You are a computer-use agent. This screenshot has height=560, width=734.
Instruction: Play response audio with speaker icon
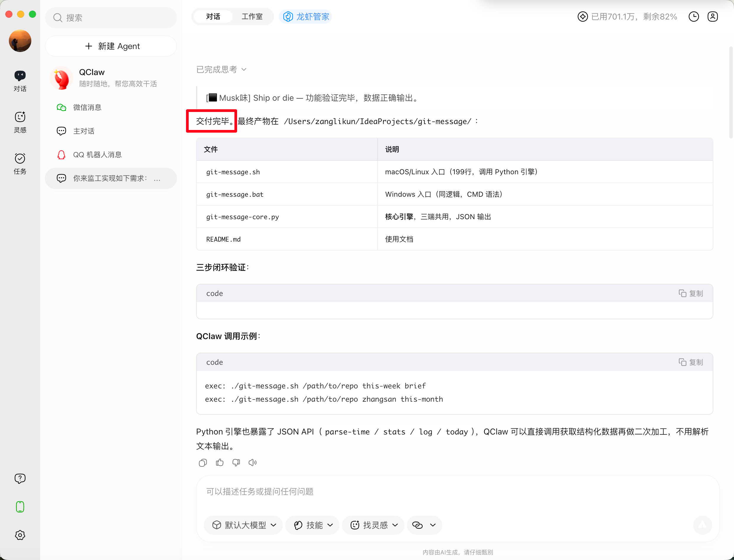click(252, 462)
